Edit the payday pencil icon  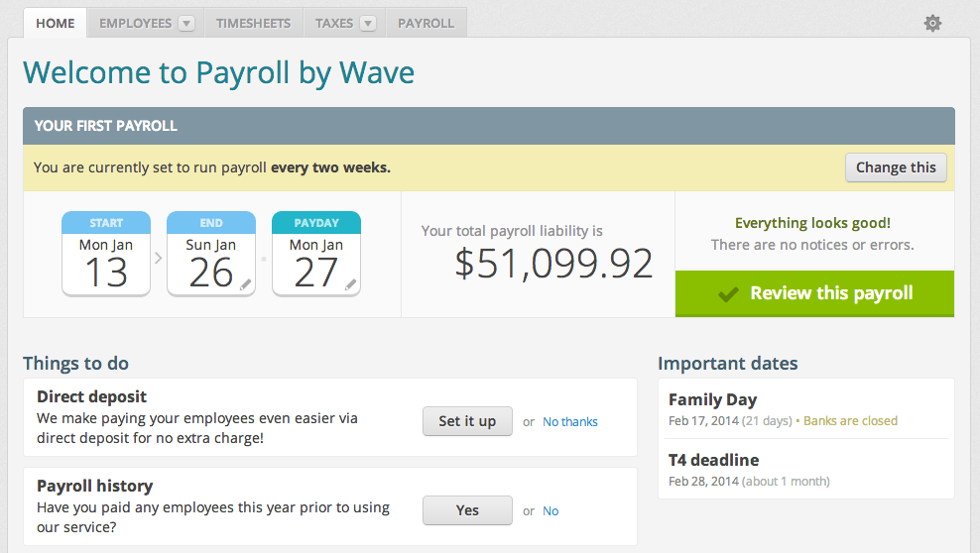pos(350,284)
